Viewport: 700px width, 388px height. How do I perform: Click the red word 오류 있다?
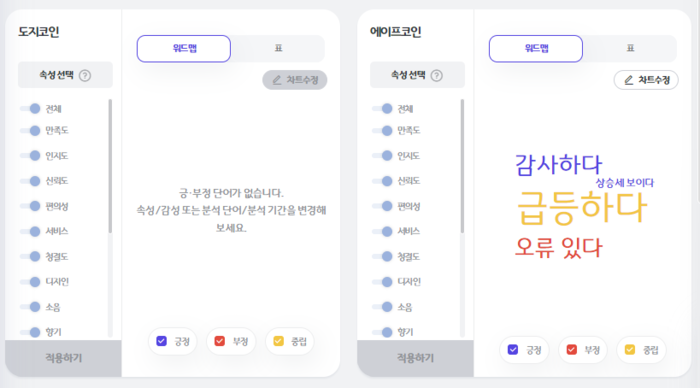point(559,248)
